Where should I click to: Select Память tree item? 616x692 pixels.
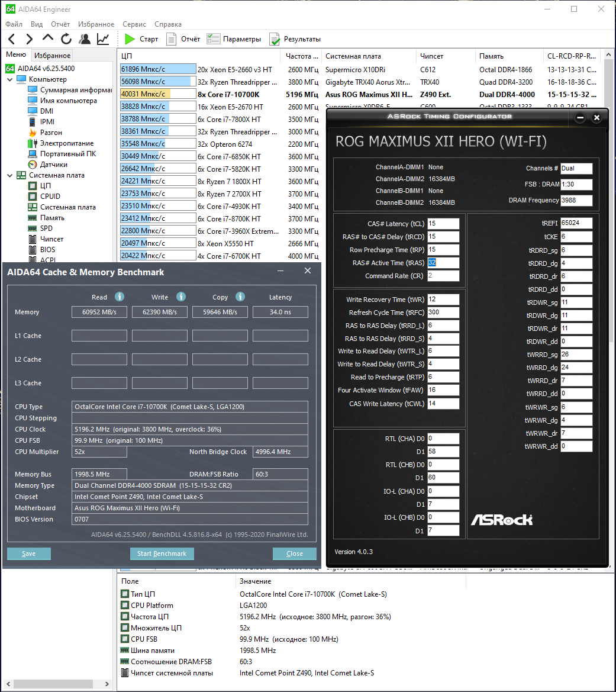pos(46,218)
